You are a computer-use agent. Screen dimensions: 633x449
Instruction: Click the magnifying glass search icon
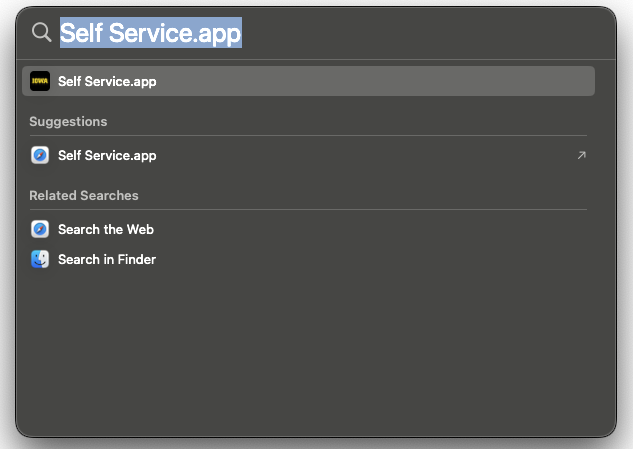click(41, 32)
